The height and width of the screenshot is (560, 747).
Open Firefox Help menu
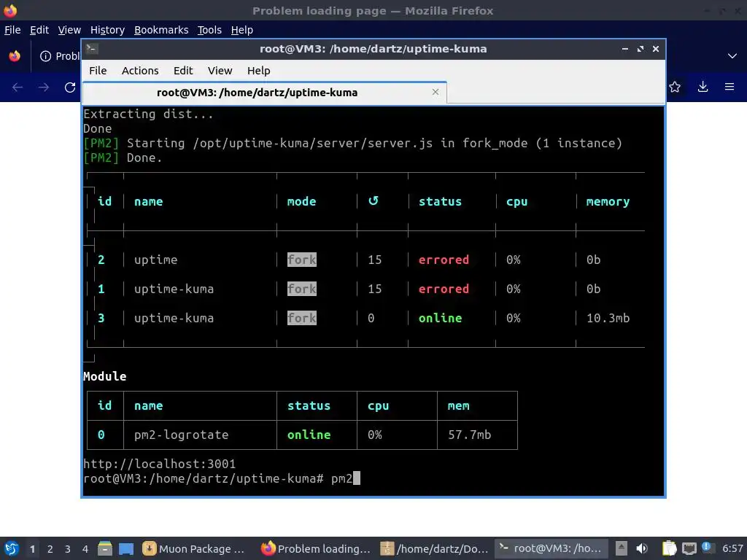click(242, 30)
